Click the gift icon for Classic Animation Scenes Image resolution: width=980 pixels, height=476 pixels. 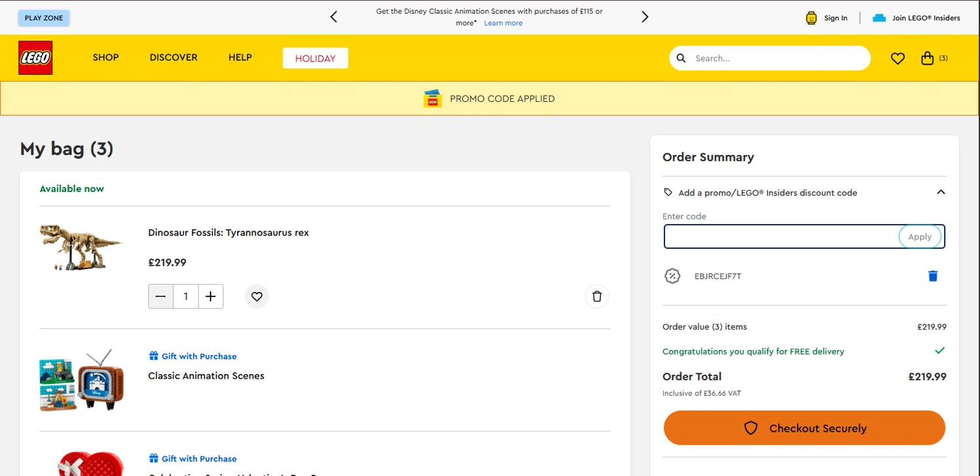(x=154, y=356)
